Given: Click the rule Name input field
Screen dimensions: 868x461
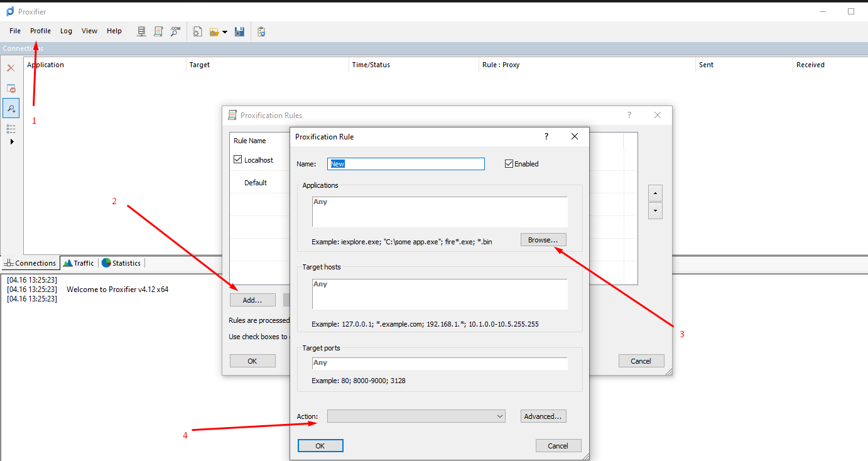Looking at the screenshot, I should (x=406, y=164).
